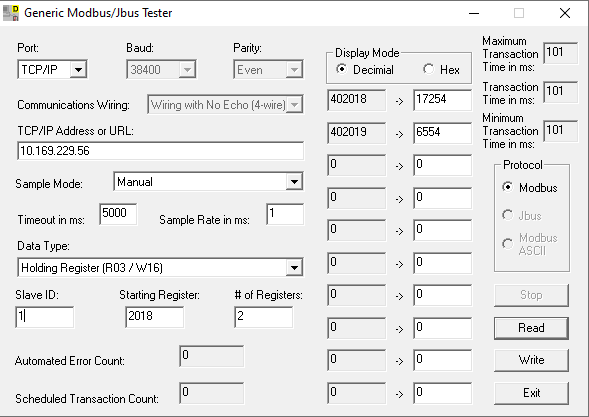Open the Parity Even dropdown
Viewport: 589px width, 417px height.
[x=268, y=70]
